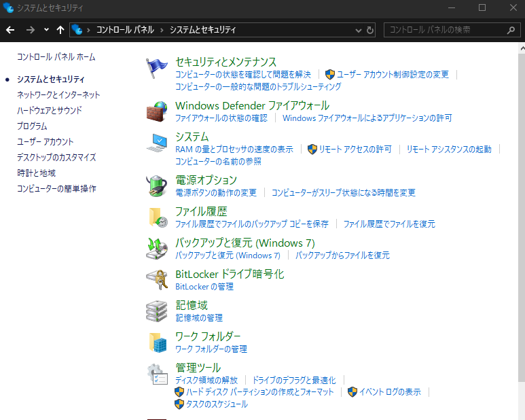Click the Backup and Restore (Windows 7) icon
The width and height of the screenshot is (525, 420).
[x=157, y=248]
